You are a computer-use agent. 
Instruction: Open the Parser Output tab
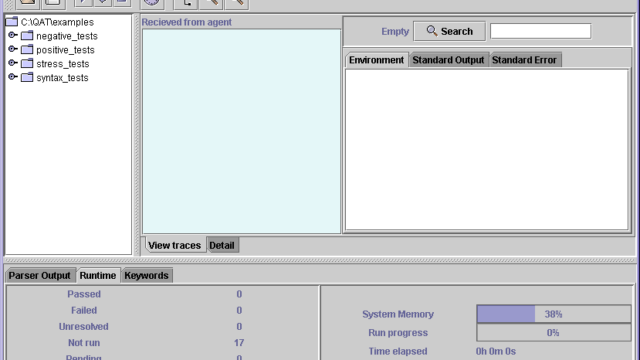click(x=40, y=276)
